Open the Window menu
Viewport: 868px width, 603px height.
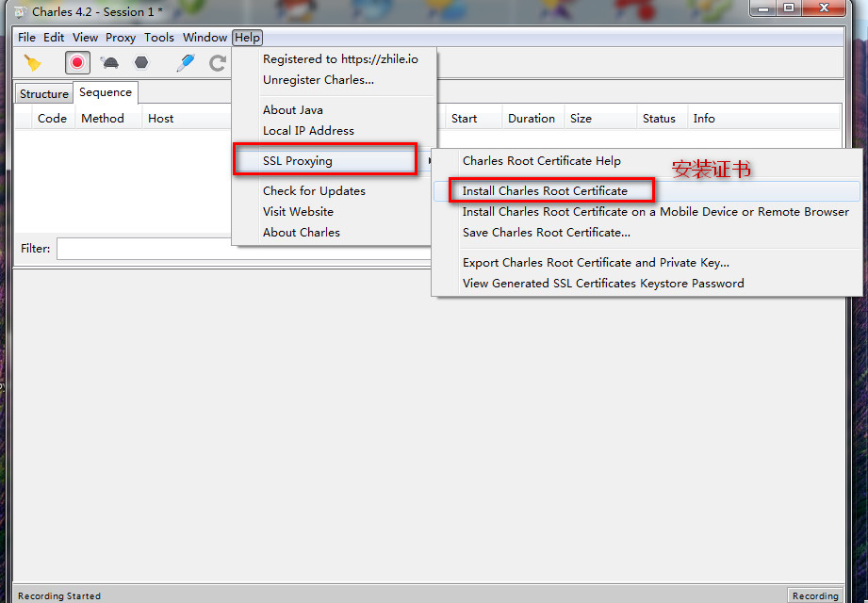tap(205, 38)
